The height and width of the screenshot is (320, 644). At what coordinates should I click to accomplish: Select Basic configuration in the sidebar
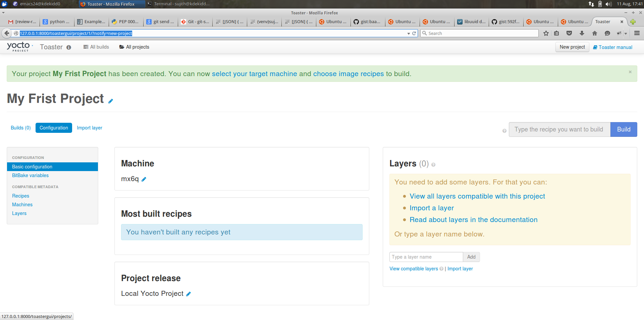coord(52,167)
